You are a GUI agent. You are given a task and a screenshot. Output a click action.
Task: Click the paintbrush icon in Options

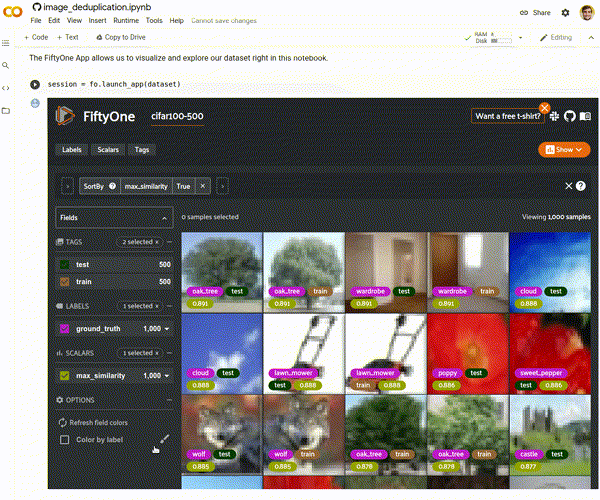click(165, 439)
